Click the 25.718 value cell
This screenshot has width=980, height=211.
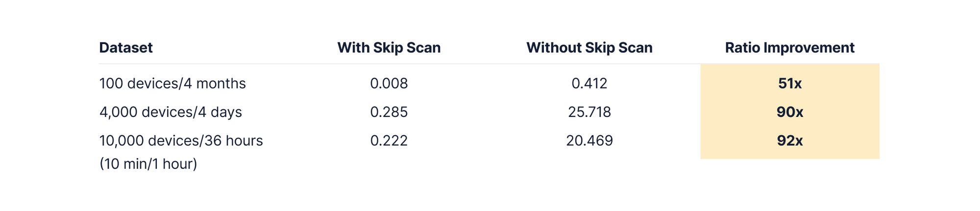[589, 112]
